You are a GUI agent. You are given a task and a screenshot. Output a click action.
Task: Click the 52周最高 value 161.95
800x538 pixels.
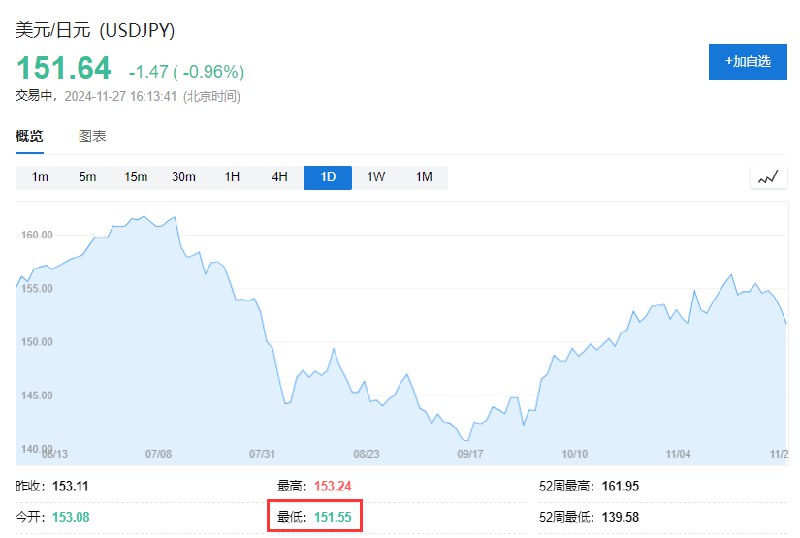tap(620, 486)
